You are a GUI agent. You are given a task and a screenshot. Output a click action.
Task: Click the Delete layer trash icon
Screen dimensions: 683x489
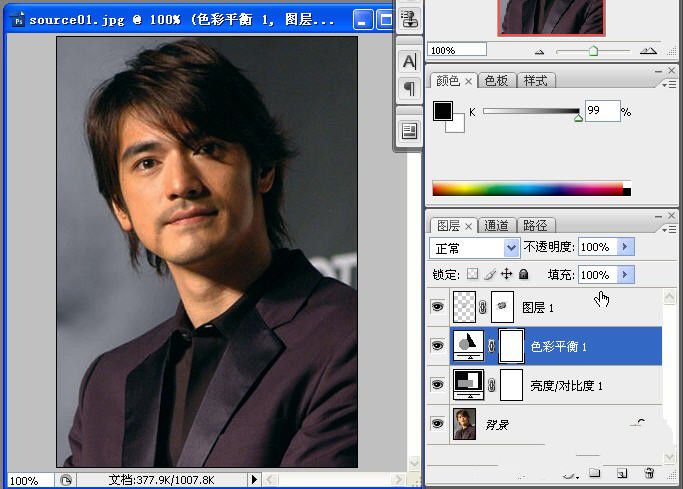pyautogui.click(x=649, y=473)
